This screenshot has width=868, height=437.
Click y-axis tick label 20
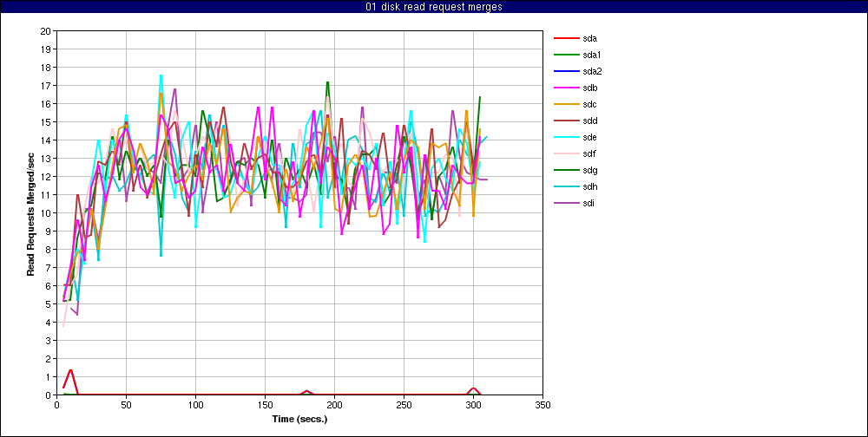point(46,30)
